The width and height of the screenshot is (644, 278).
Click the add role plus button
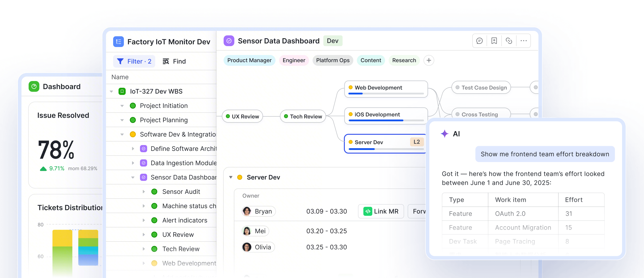pyautogui.click(x=429, y=60)
